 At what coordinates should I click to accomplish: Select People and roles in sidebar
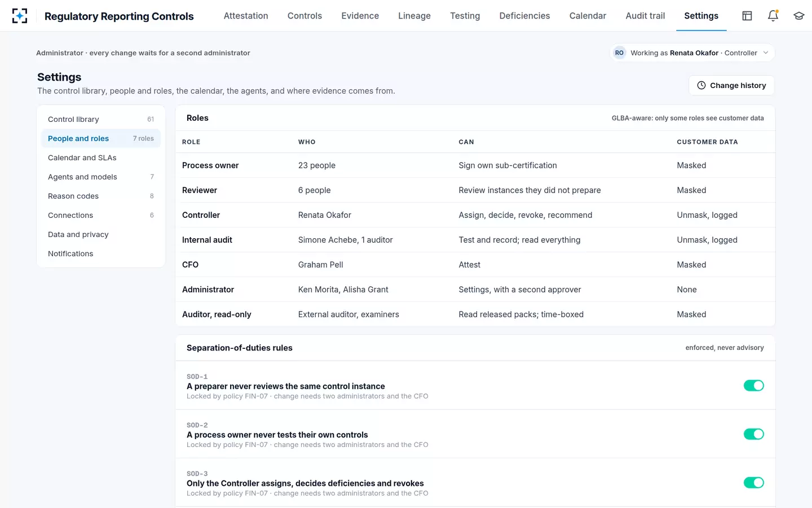pyautogui.click(x=101, y=138)
